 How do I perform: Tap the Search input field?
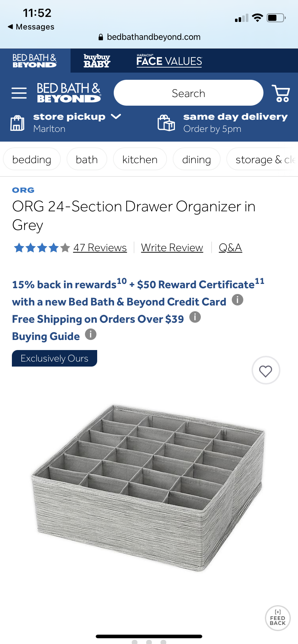[x=188, y=93]
